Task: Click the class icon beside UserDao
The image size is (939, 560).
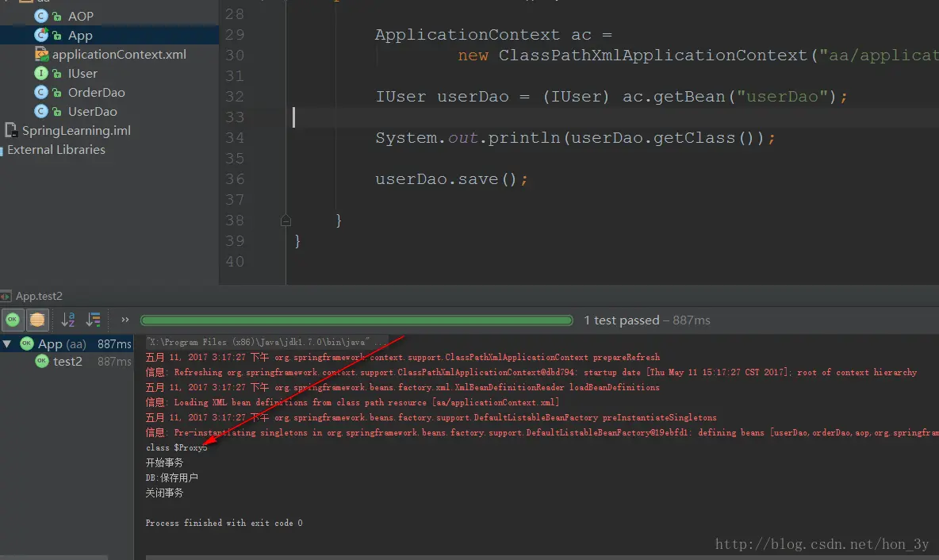Action: (40, 111)
